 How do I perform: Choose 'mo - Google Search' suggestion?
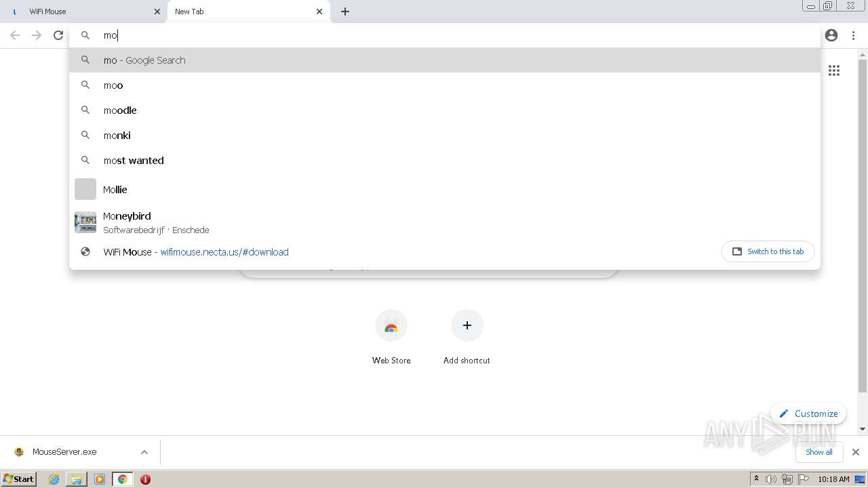click(x=444, y=60)
